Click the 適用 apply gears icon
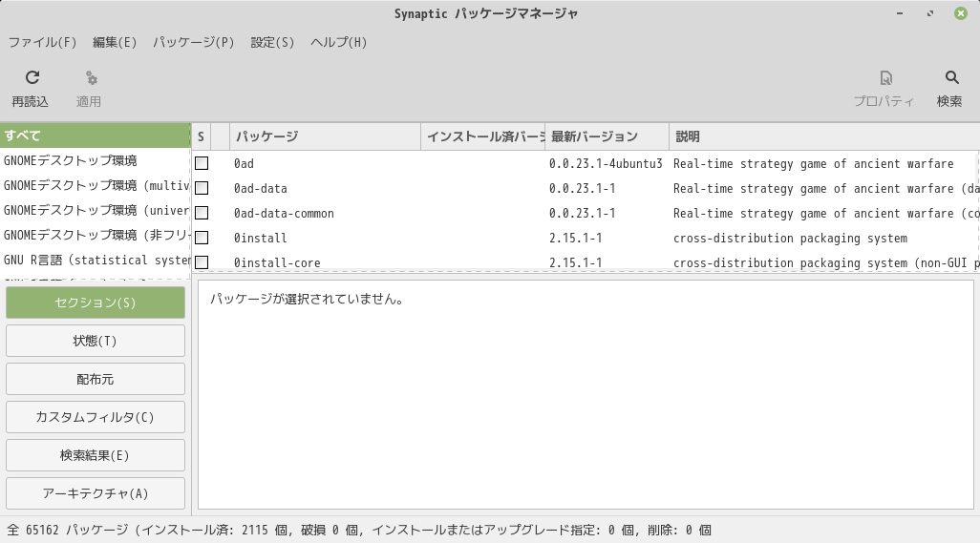 pos(92,78)
